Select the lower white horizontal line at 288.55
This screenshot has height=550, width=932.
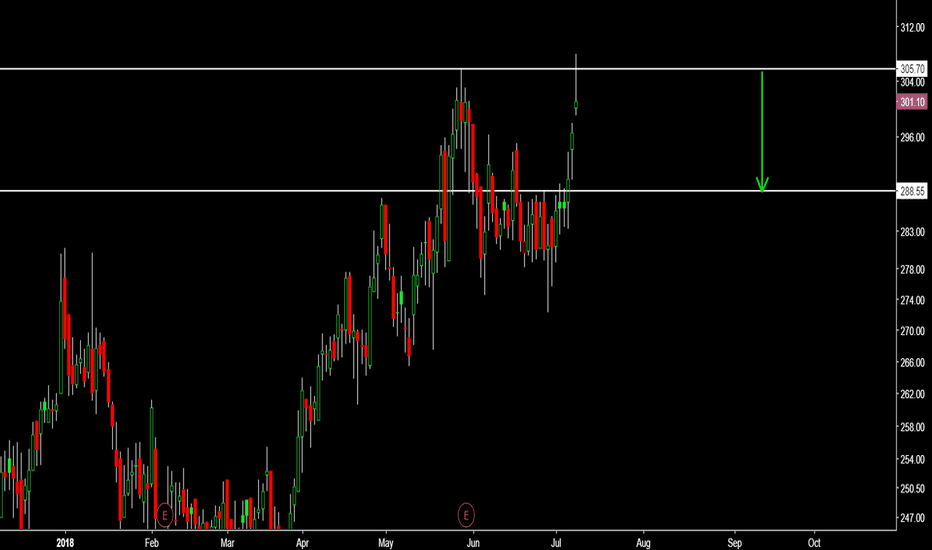(x=448, y=191)
